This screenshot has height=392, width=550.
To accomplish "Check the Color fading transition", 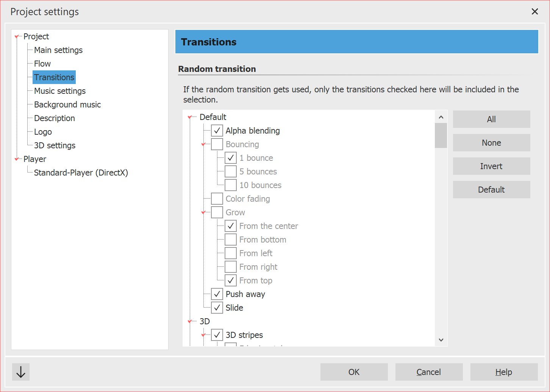I will [x=217, y=198].
